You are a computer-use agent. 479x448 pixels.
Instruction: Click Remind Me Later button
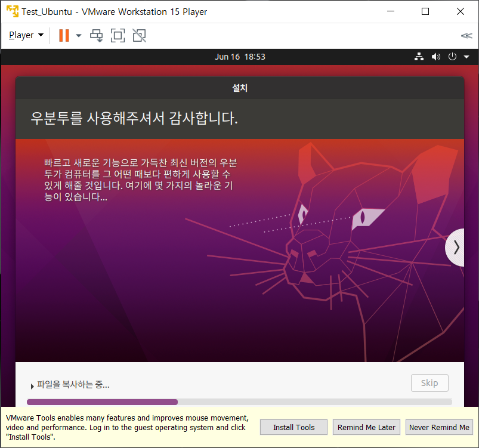366,427
